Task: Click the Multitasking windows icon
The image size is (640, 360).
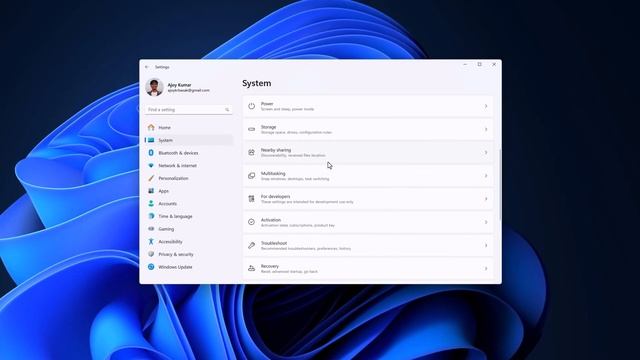Action: coord(251,176)
